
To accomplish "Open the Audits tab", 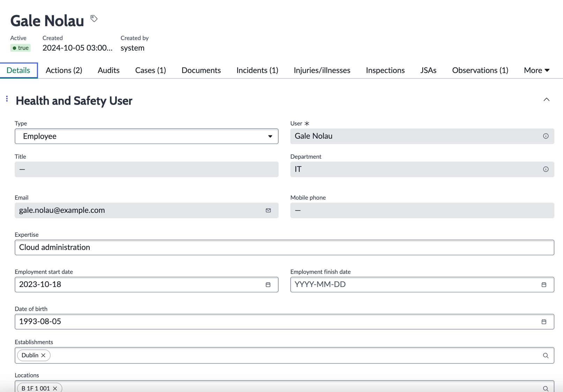I will point(108,70).
